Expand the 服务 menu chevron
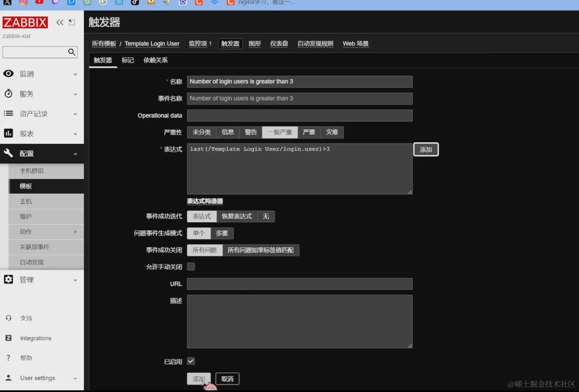 (75, 94)
